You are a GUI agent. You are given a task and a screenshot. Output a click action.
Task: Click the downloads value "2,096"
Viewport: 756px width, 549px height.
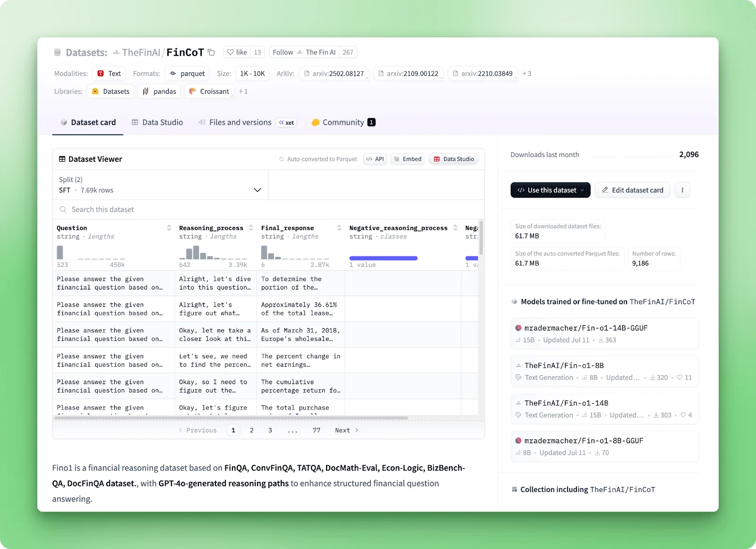[689, 155]
